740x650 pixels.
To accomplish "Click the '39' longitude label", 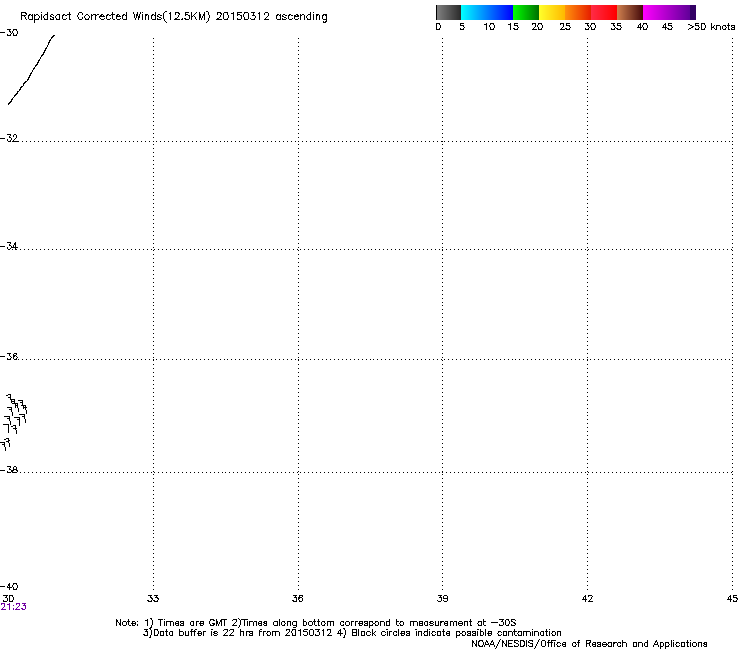I will point(442,599).
